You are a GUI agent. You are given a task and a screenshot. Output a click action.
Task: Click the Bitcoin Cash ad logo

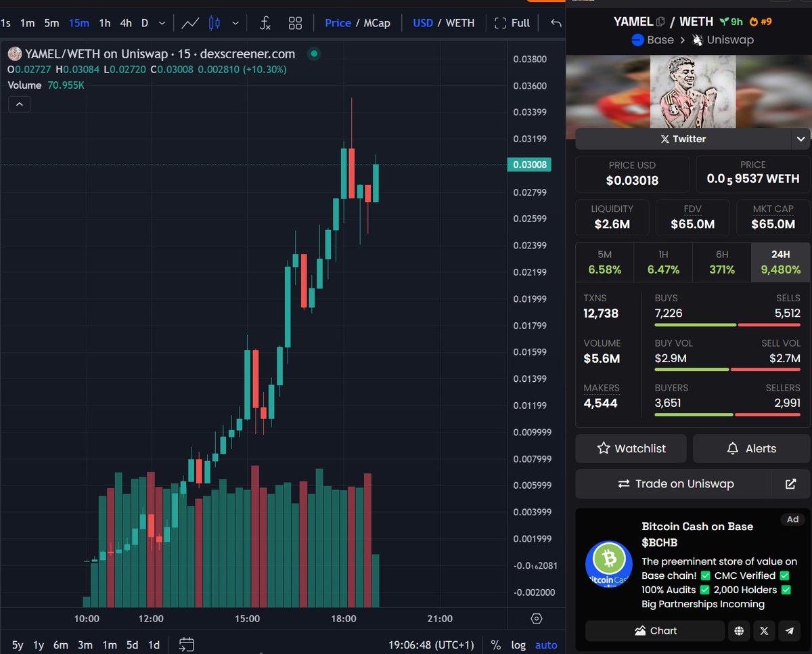[608, 563]
